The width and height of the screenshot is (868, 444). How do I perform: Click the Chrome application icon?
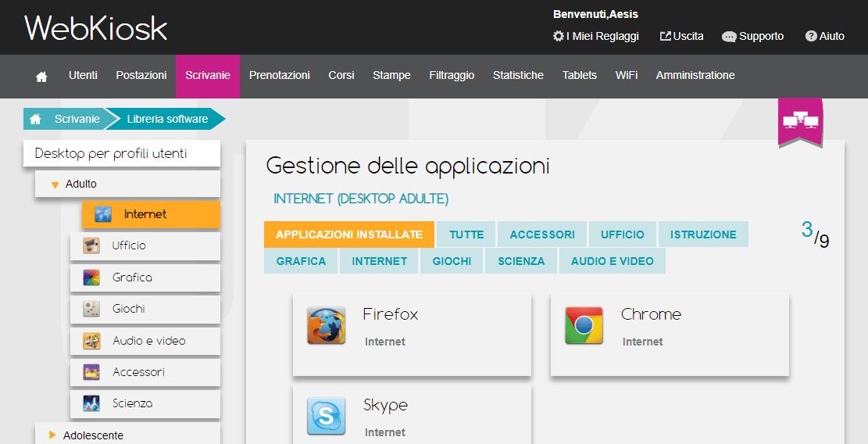(x=584, y=325)
